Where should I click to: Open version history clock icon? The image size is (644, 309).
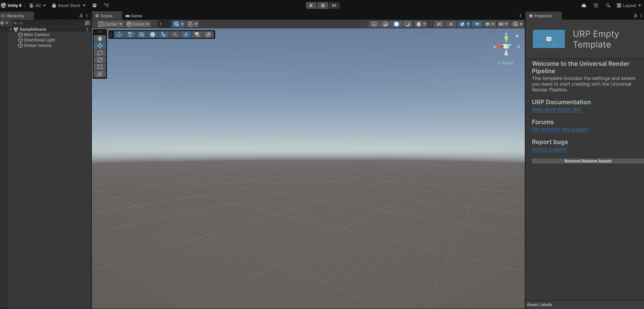click(596, 6)
